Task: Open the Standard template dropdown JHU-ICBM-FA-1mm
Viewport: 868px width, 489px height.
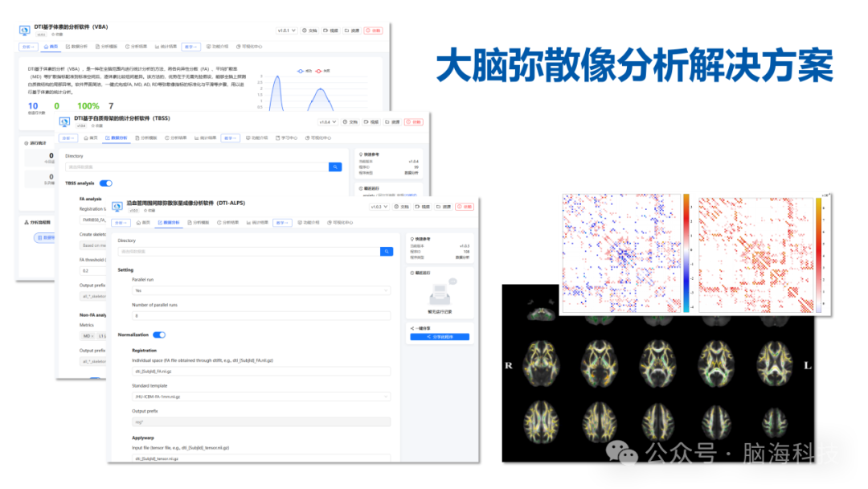Action: [x=260, y=397]
